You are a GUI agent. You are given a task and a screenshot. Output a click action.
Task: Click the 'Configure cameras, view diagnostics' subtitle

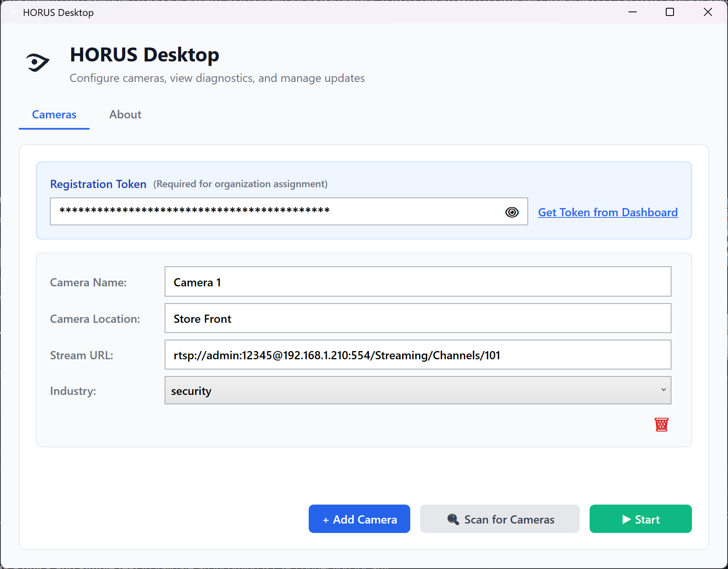pos(217,78)
